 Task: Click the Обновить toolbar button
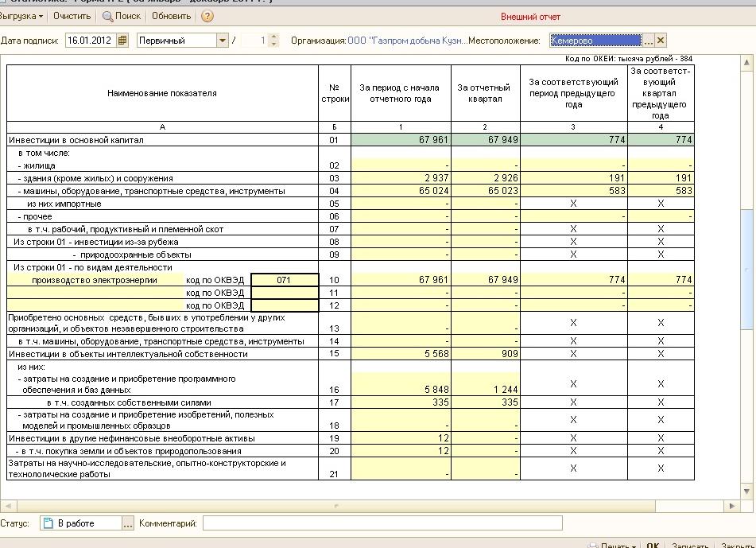pos(171,16)
